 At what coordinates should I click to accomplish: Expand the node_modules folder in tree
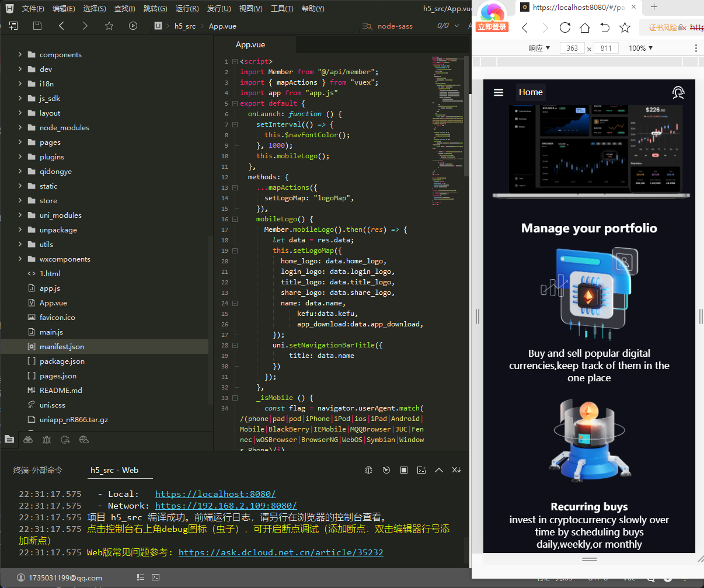20,127
